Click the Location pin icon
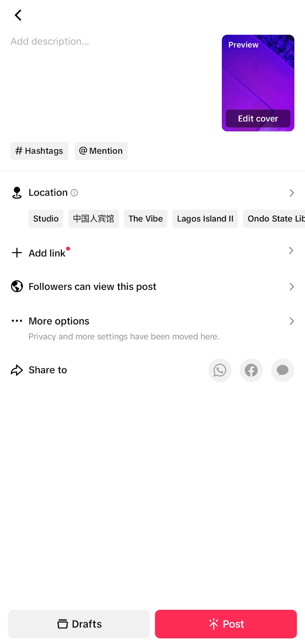Image resolution: width=305 pixels, height=644 pixels. click(x=17, y=193)
